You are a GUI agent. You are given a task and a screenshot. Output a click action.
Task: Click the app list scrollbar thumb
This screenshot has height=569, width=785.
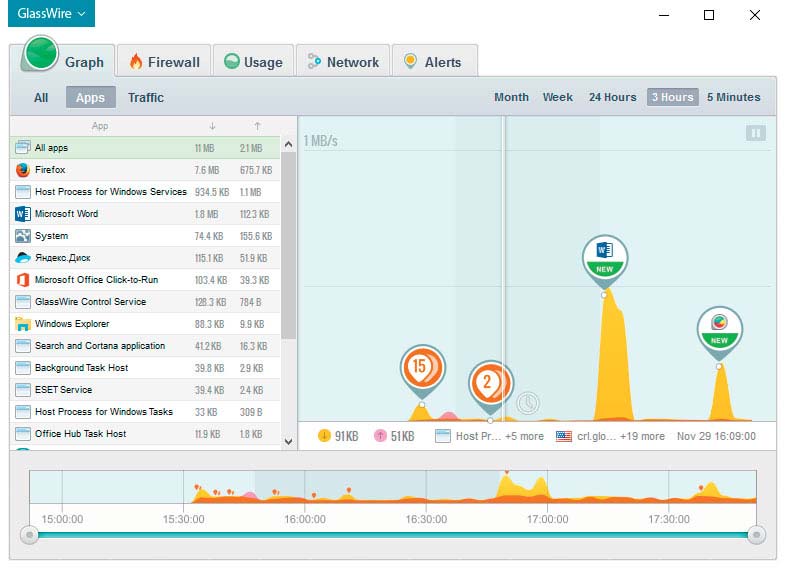(x=288, y=245)
